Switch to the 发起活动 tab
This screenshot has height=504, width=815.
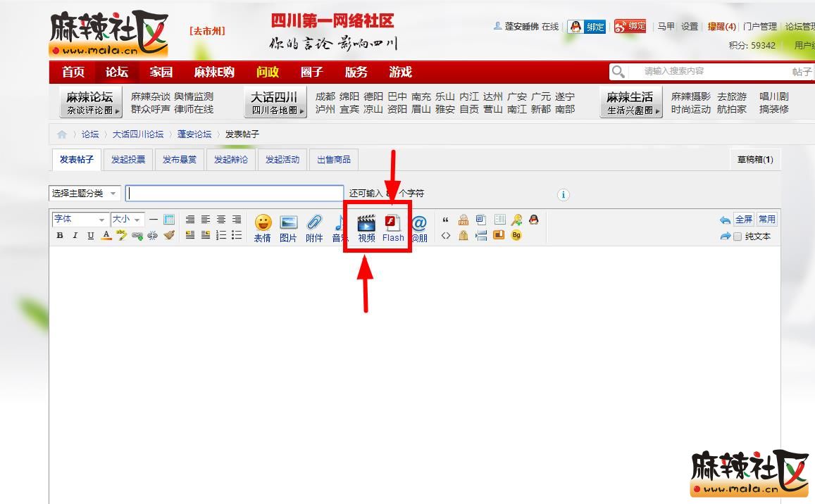tap(282, 160)
